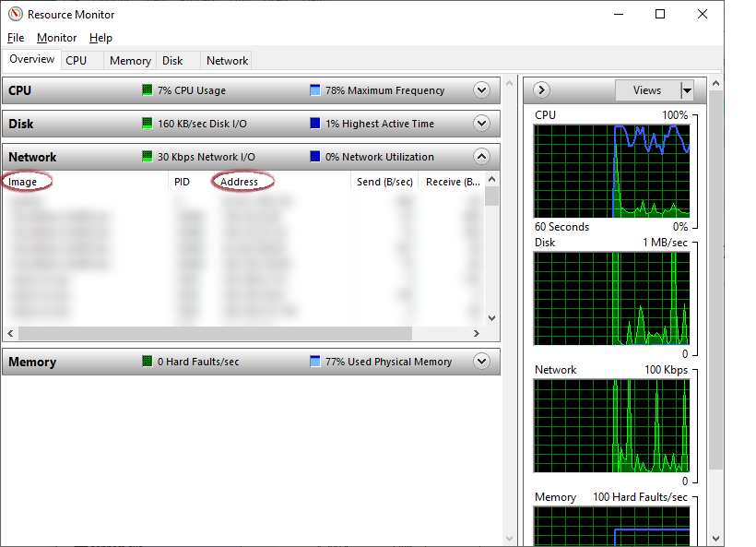This screenshot has height=547, width=756.
Task: Open the File menu
Action: click(16, 38)
